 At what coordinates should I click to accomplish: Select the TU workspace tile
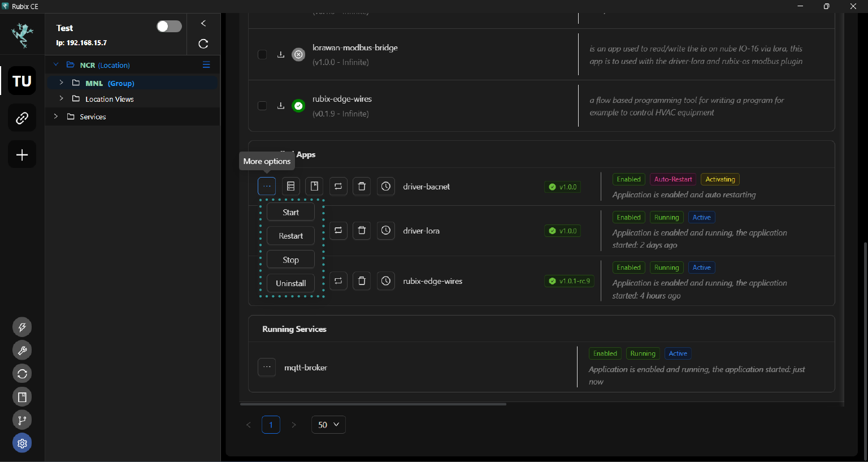point(22,81)
